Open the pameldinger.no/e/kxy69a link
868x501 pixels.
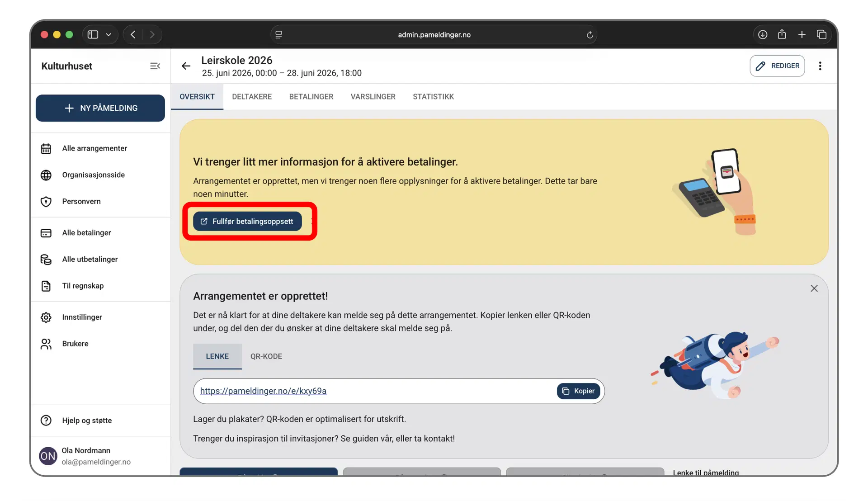pyautogui.click(x=264, y=391)
